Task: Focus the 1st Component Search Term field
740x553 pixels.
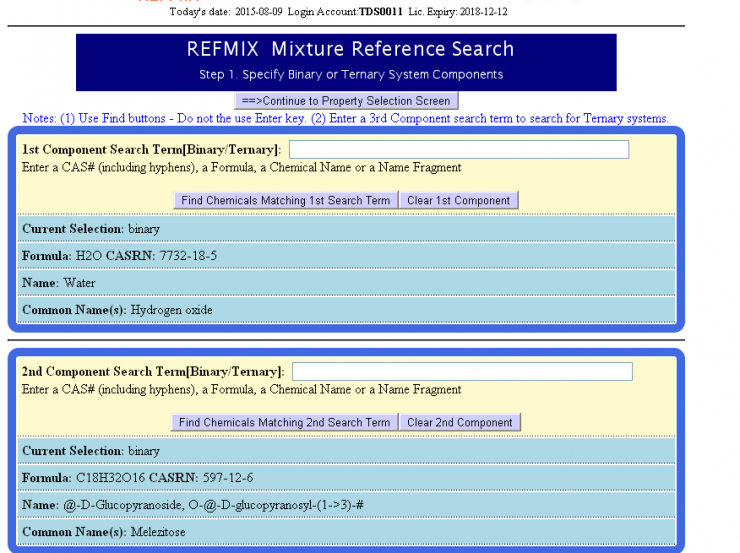Action: [x=459, y=150]
